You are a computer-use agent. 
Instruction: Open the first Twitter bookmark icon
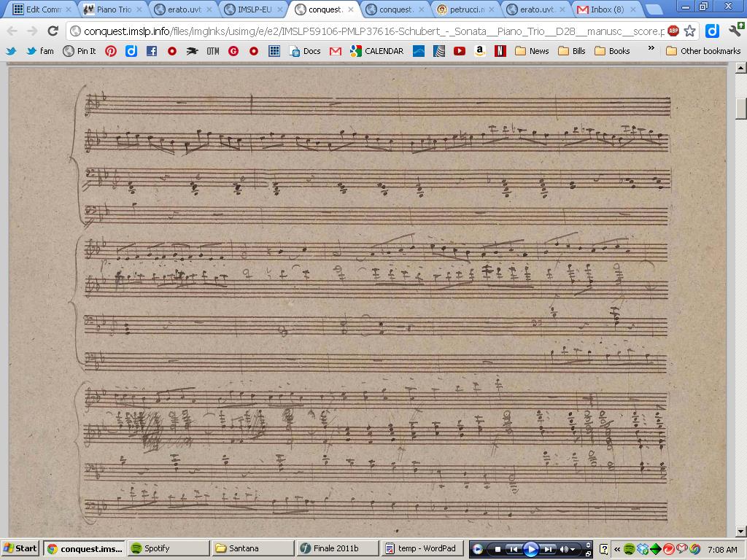(11, 51)
